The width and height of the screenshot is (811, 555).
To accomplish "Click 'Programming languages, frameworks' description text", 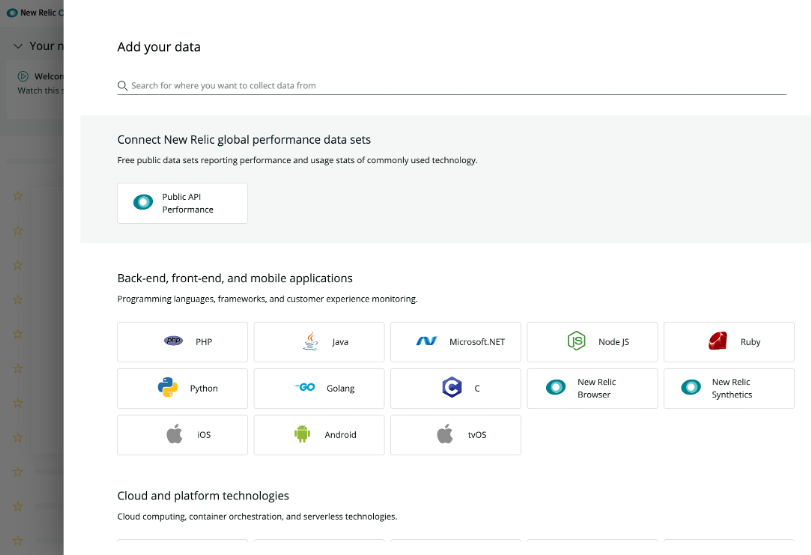I will pyautogui.click(x=267, y=299).
